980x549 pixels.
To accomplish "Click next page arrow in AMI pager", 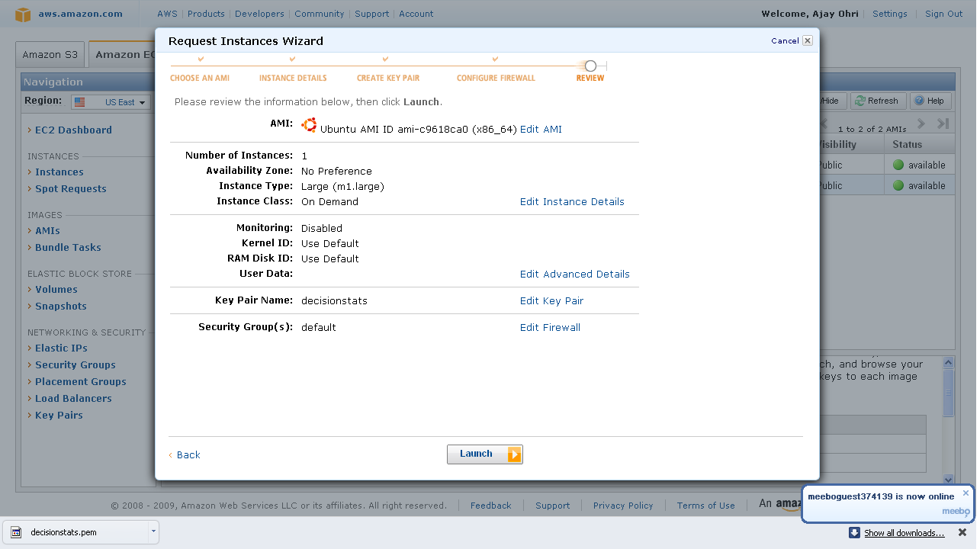I will point(921,124).
